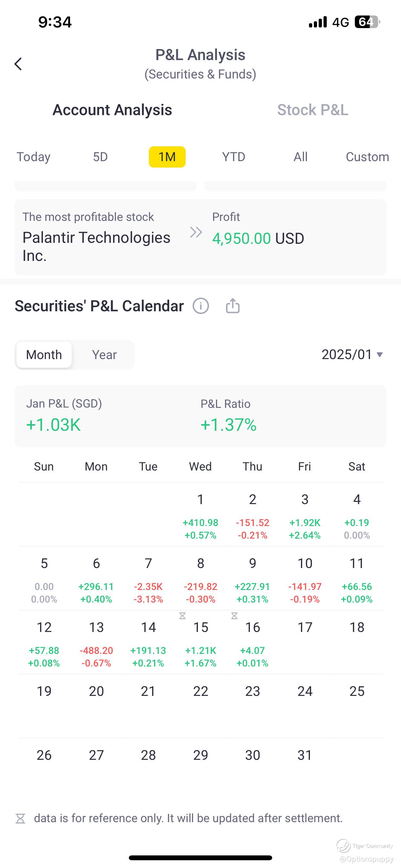Tap the double-chevron beside Palantir Technologies

pos(196,232)
